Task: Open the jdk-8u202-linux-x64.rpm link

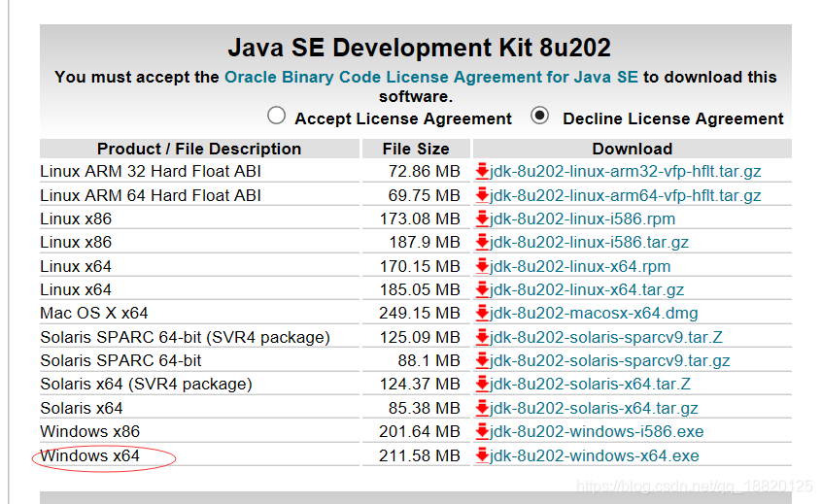Action: 580,266
